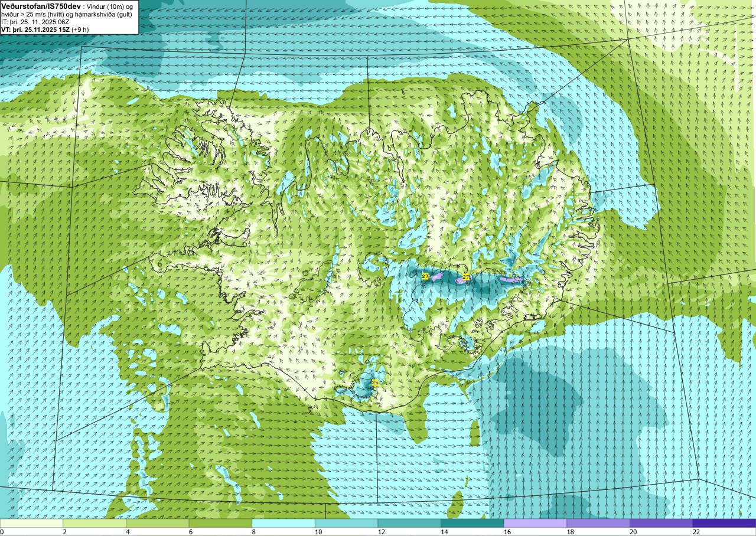
Task: Click the legend tick label 6
Action: (190, 532)
